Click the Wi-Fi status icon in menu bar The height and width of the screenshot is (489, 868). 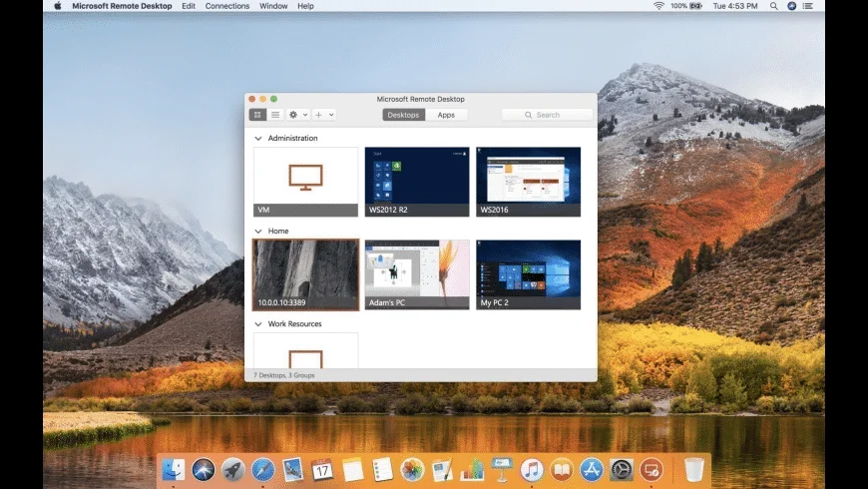658,6
